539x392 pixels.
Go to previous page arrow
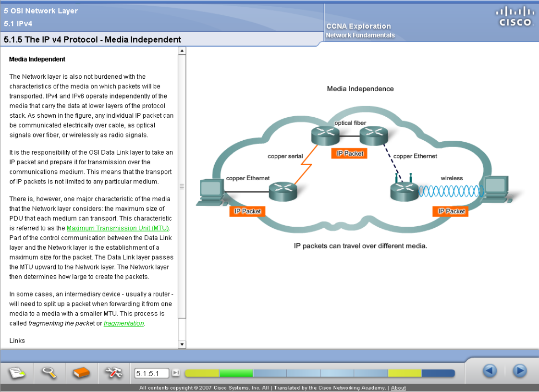(x=490, y=371)
